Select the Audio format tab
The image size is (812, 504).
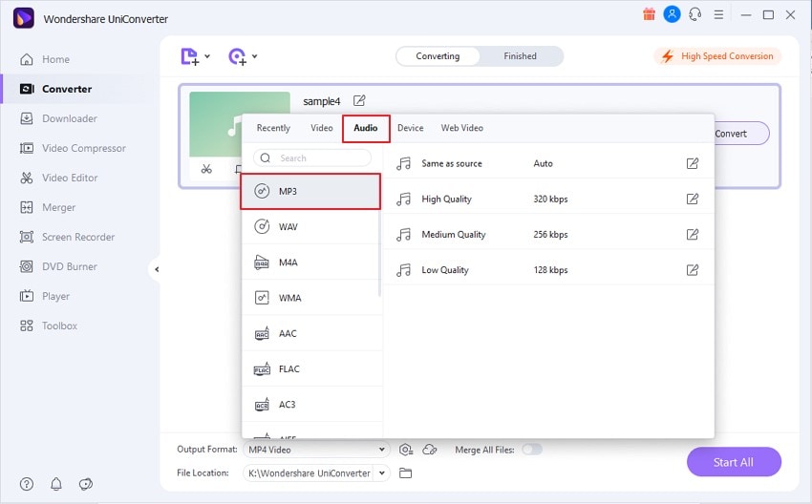[366, 128]
